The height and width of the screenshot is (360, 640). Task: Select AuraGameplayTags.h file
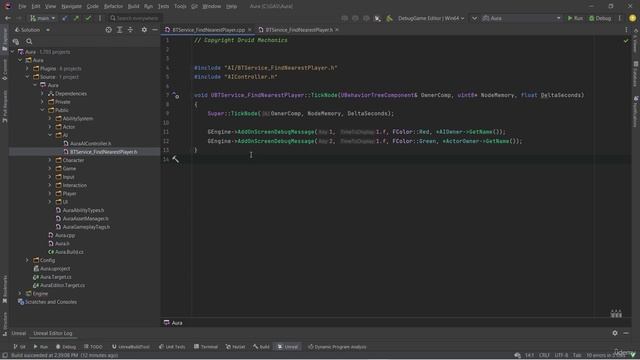[86, 227]
